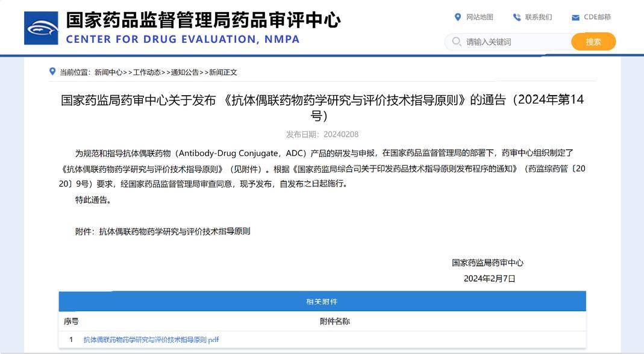
Task: Focus the 请输入关键词 search field
Action: point(509,42)
